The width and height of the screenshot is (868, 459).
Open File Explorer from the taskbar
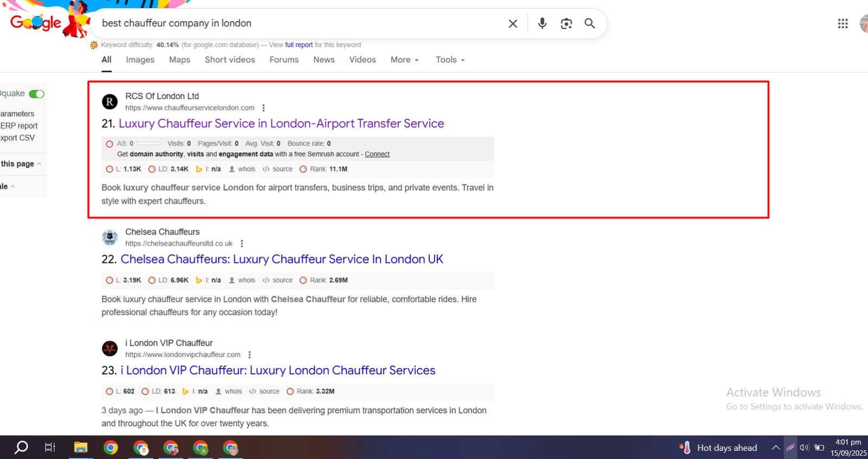(81, 448)
